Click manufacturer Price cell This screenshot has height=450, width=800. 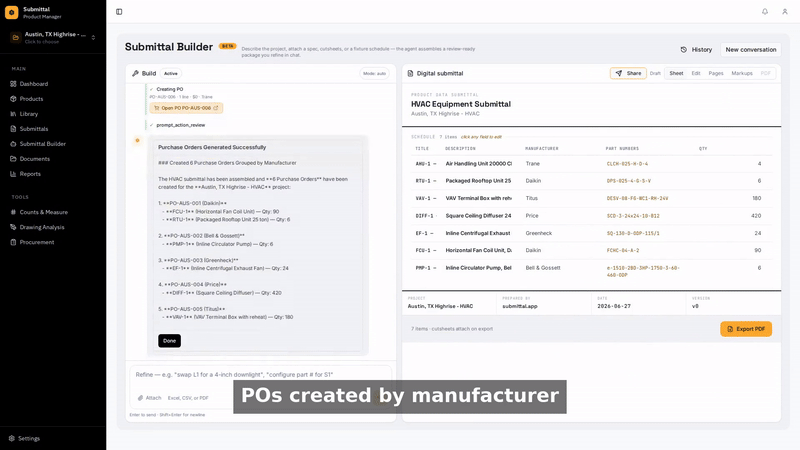532,216
